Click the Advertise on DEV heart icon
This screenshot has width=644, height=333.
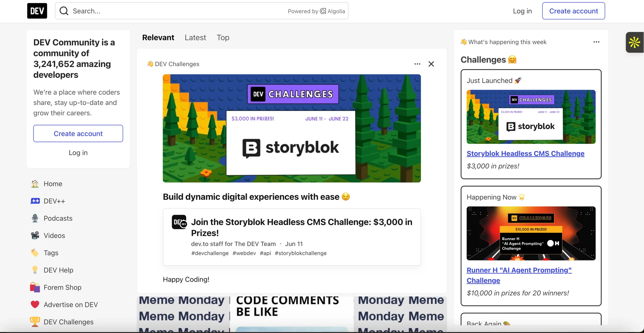[x=35, y=304]
